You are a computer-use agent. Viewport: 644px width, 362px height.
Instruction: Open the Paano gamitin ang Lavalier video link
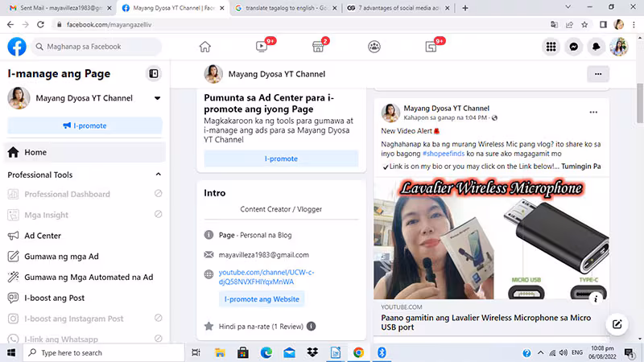coord(486,323)
